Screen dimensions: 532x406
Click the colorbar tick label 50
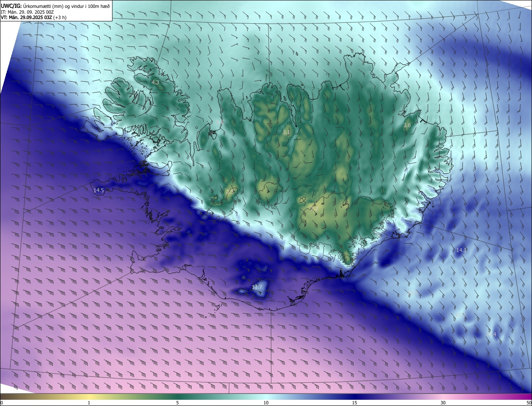click(x=529, y=403)
